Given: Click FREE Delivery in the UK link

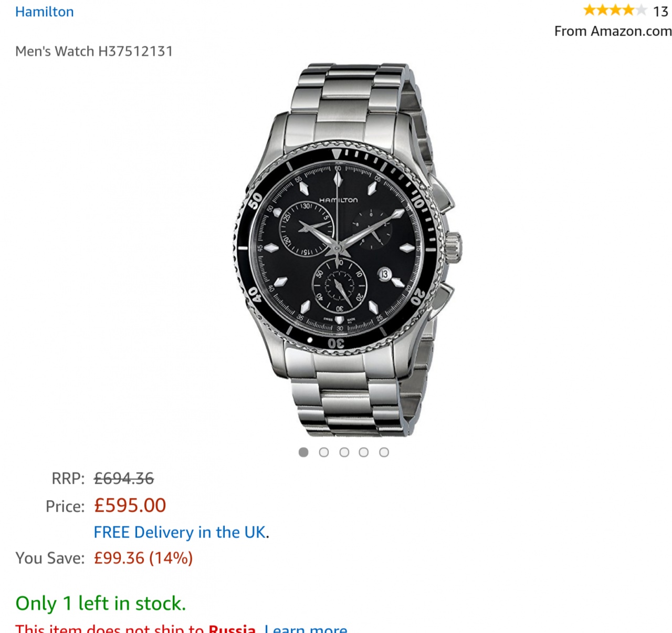Looking at the screenshot, I should (x=180, y=532).
